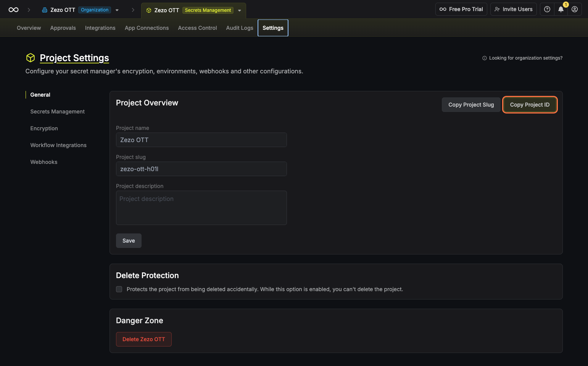Screen dimensions: 588x366
Task: Click the red Delete Zezo OTT button
Action: point(143,339)
